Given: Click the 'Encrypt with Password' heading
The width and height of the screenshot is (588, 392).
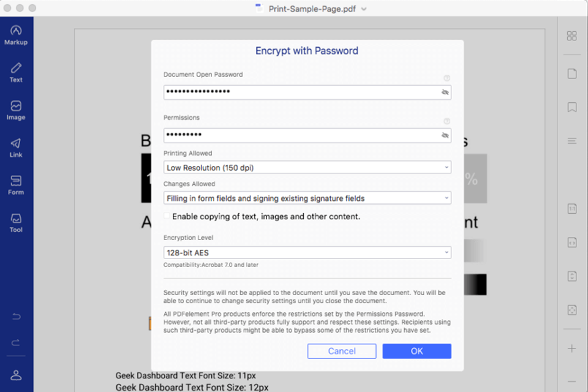Looking at the screenshot, I should click(307, 51).
